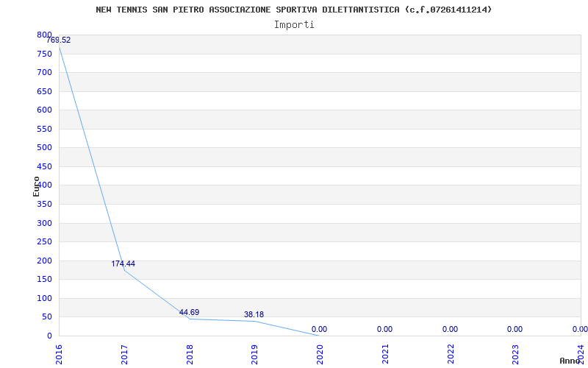This screenshot has width=588, height=368.
Task: Click the 750 y-axis tick label
Action: coord(44,54)
